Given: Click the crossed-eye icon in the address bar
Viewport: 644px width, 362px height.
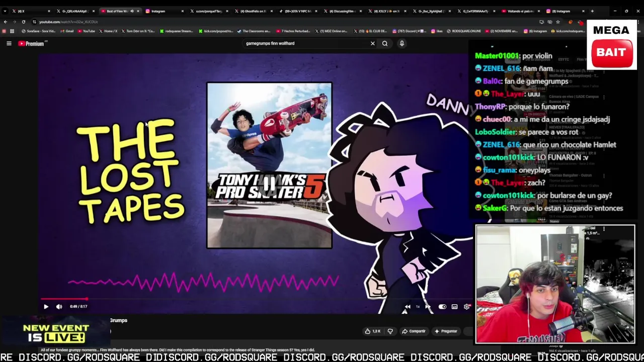Looking at the screenshot, I should pos(549,22).
